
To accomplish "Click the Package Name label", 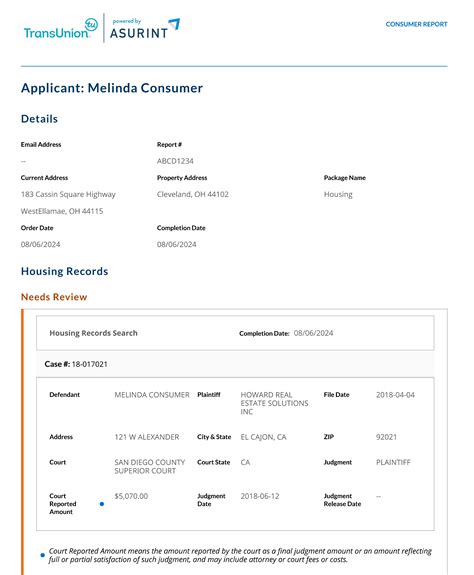I will tap(345, 177).
